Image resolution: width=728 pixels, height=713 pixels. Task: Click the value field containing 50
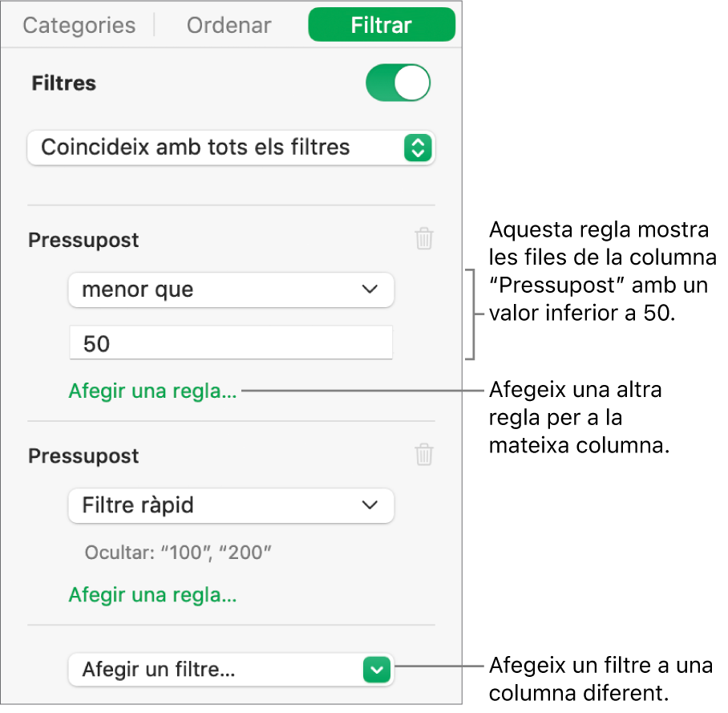pos(231,342)
